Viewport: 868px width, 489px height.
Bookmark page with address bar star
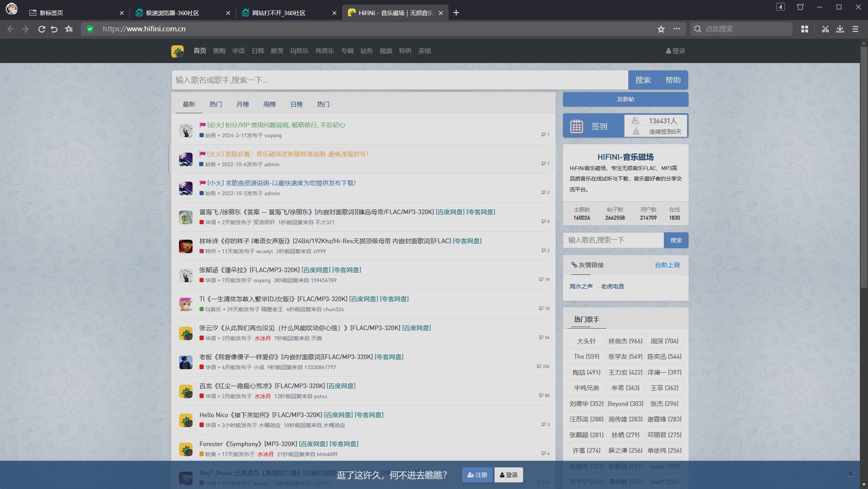pyautogui.click(x=661, y=29)
